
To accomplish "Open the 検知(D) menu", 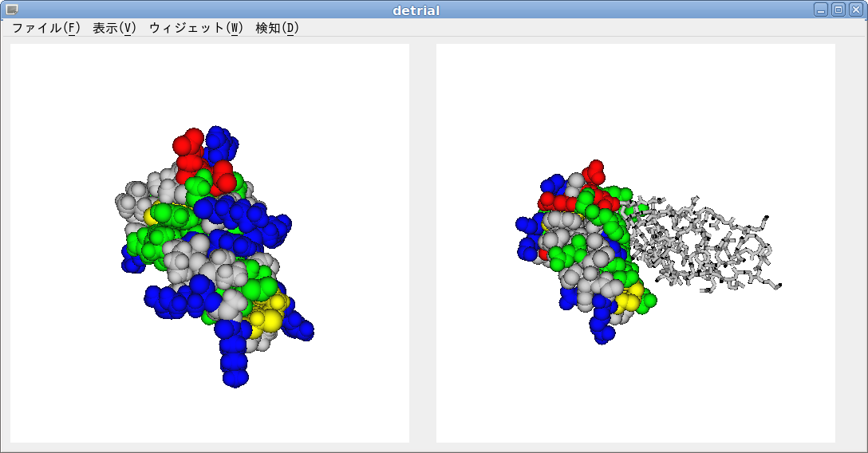I will [x=277, y=28].
